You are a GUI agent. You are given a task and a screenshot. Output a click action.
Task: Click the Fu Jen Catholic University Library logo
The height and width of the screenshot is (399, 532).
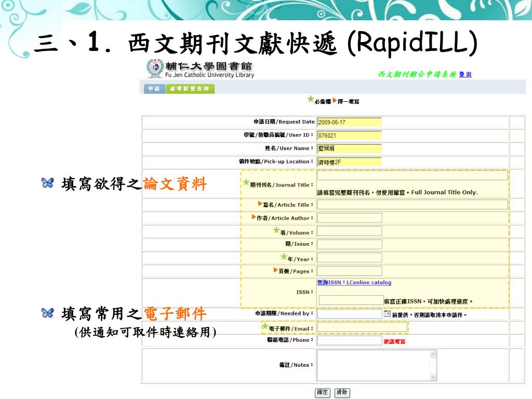point(200,69)
